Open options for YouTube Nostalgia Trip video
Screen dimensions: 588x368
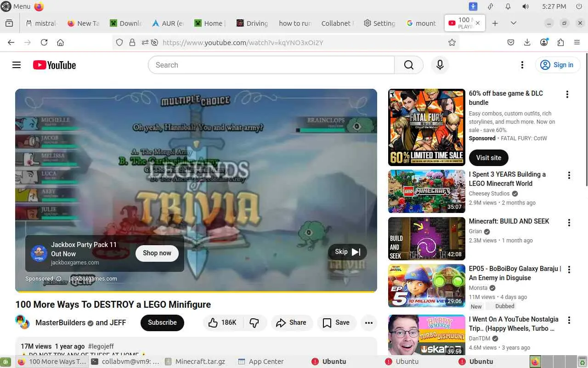569,320
